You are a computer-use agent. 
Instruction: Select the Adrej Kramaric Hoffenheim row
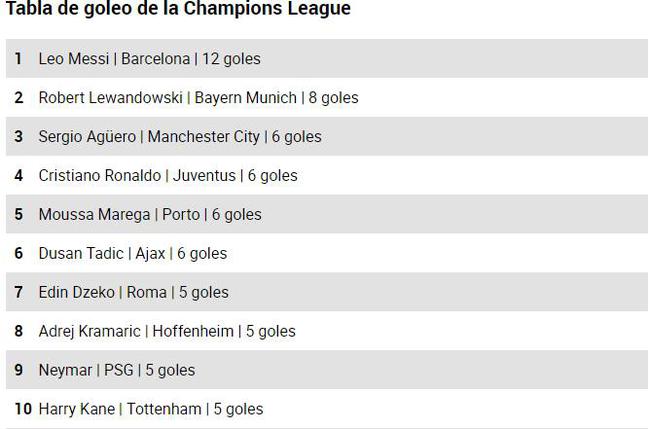click(x=327, y=331)
